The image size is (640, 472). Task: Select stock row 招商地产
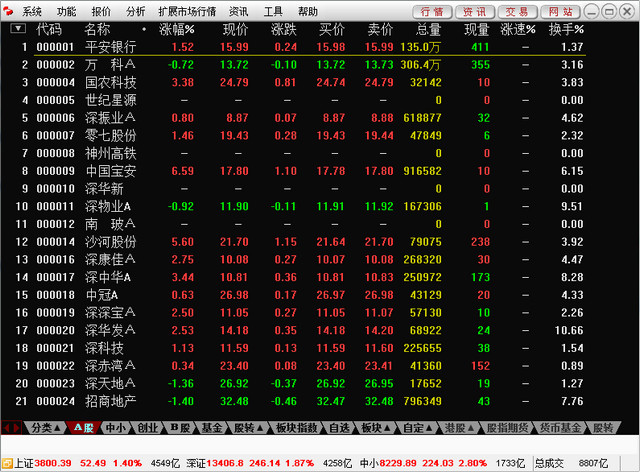tap(299, 401)
